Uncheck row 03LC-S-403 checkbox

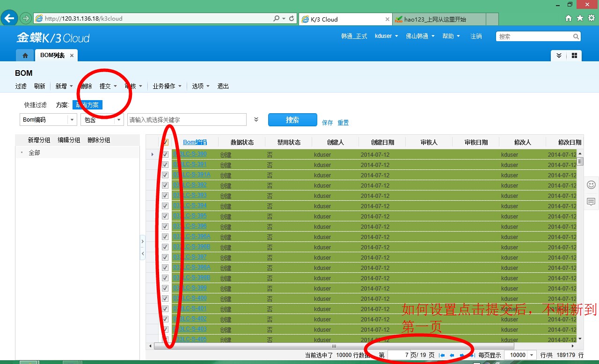pyautogui.click(x=165, y=329)
